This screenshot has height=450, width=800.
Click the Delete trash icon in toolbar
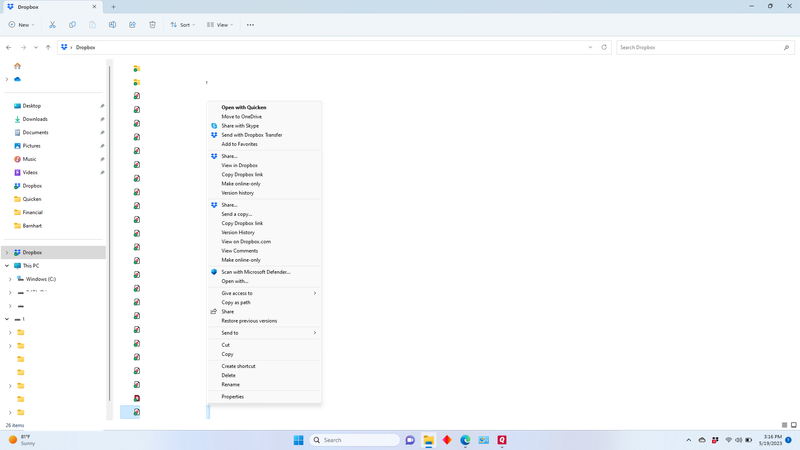152,24
